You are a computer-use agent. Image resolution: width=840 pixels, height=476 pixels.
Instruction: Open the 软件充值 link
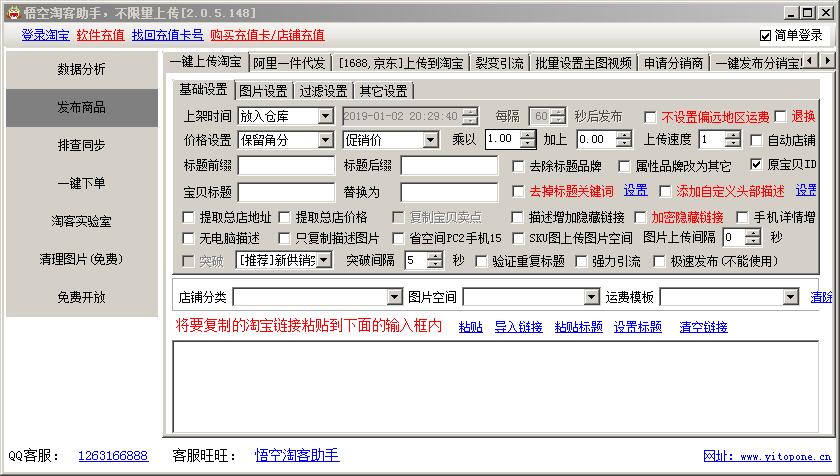pos(100,35)
